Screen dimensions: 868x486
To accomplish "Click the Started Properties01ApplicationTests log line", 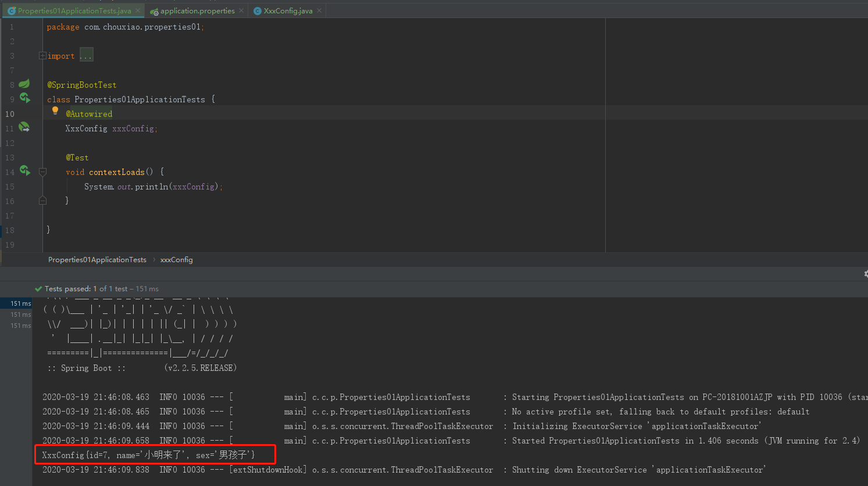I will pos(451,441).
